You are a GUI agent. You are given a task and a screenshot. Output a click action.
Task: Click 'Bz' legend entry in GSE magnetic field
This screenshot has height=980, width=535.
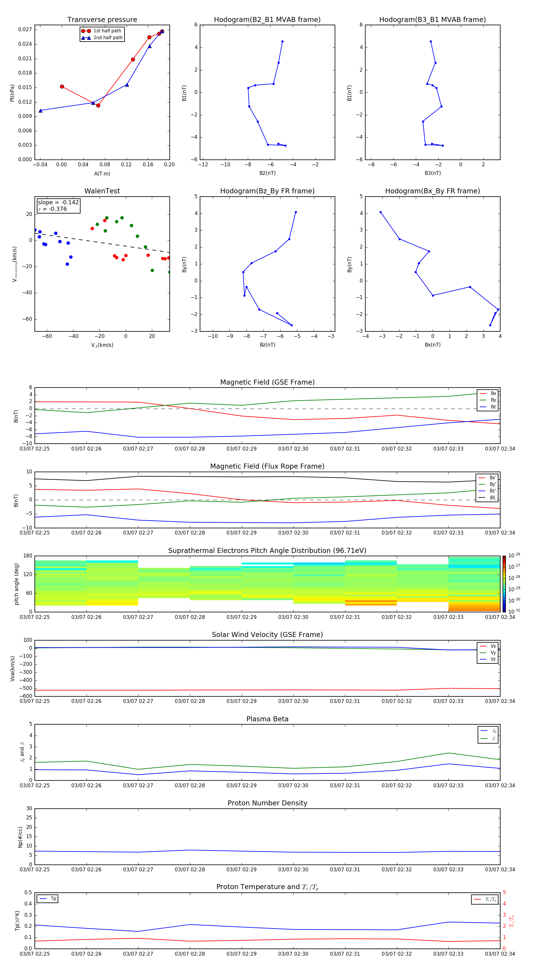(x=488, y=407)
